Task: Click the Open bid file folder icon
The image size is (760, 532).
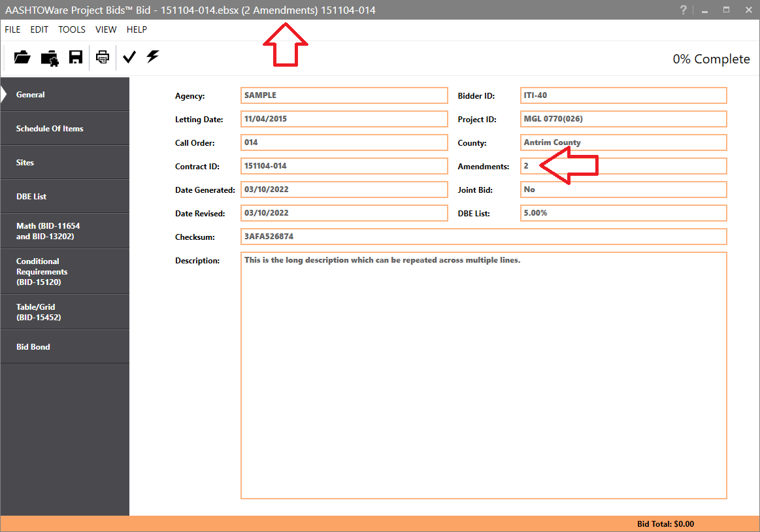Action: 22,58
